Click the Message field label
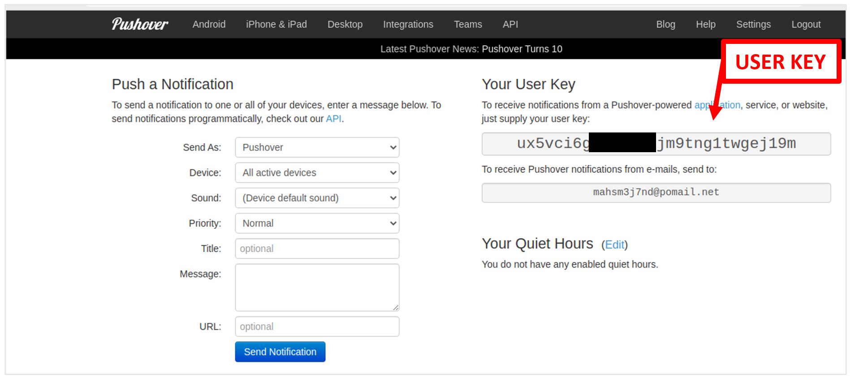Screen dimensions: 868x380 tap(200, 274)
